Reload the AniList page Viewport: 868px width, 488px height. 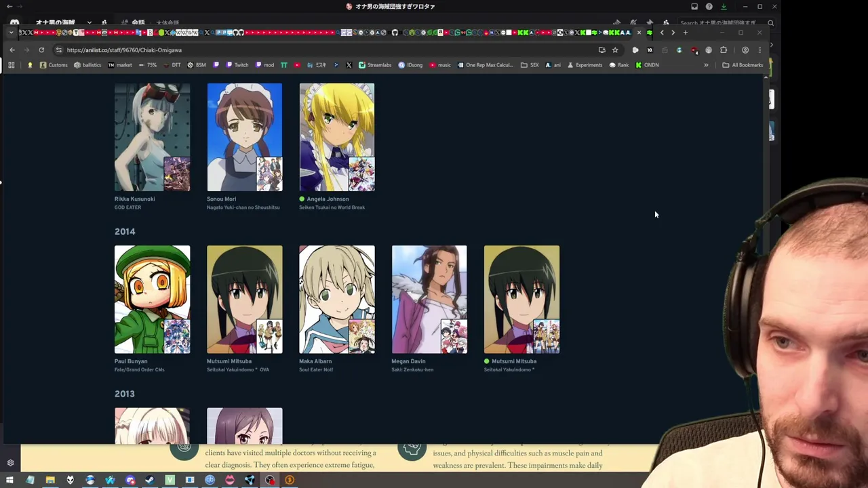click(41, 50)
